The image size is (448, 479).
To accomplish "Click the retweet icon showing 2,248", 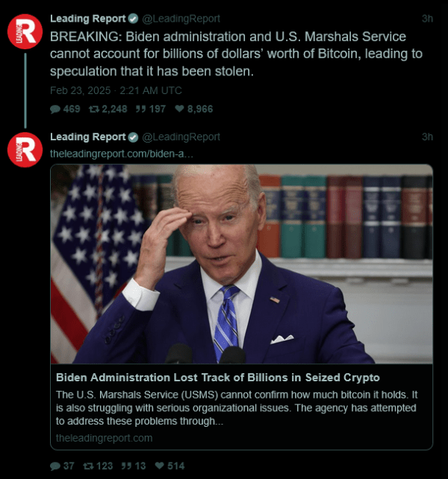I will pyautogui.click(x=94, y=109).
